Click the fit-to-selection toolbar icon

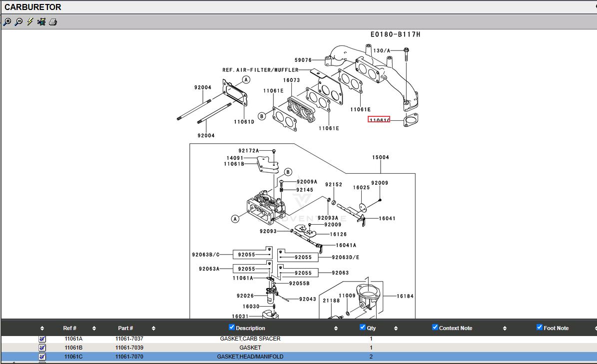(x=41, y=22)
